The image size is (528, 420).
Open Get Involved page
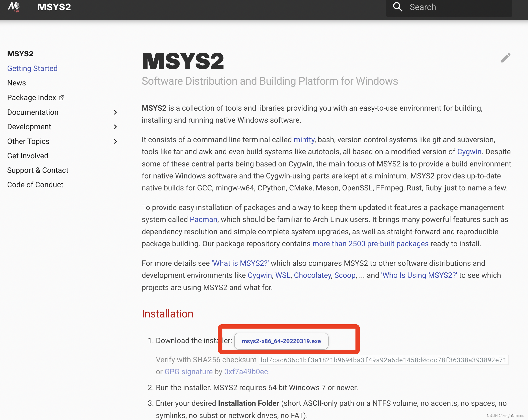pyautogui.click(x=28, y=156)
